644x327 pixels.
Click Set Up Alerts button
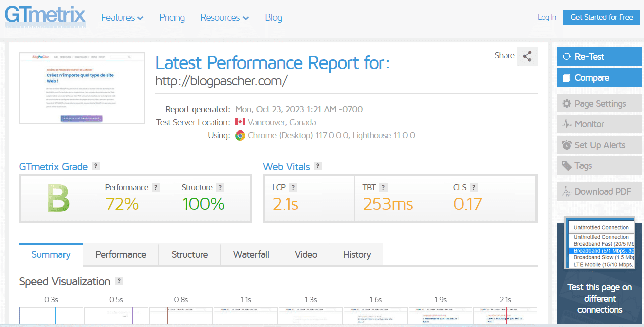[x=600, y=145]
